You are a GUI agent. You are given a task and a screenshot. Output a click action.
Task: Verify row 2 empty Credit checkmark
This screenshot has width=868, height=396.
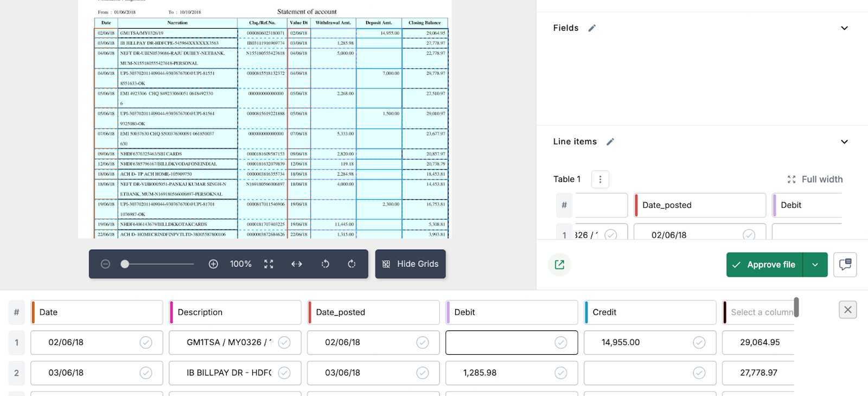click(x=699, y=373)
